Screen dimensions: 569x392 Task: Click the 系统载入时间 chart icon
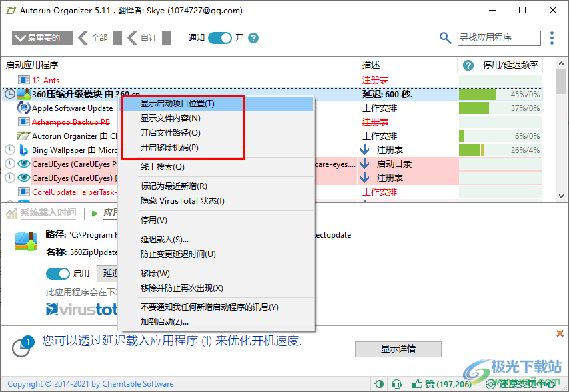(x=11, y=214)
